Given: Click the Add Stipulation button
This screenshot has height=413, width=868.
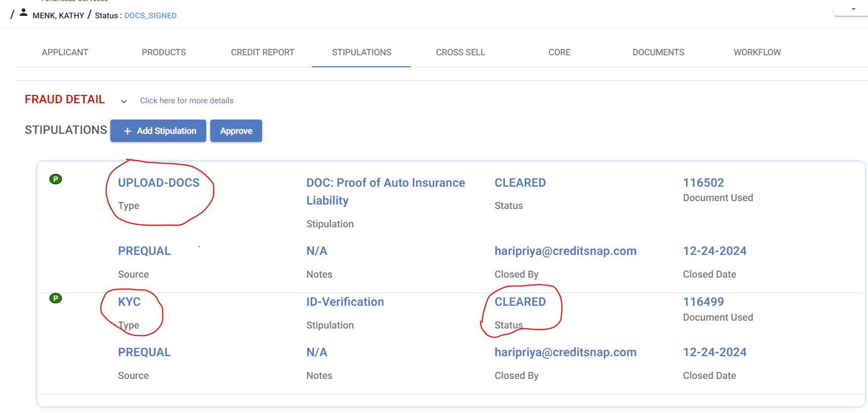Looking at the screenshot, I should pos(158,131).
